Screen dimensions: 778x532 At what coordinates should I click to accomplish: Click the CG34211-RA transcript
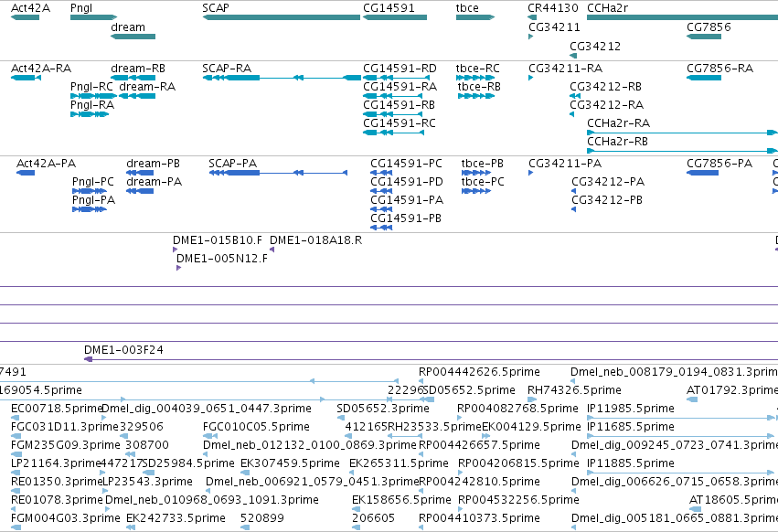click(530, 78)
